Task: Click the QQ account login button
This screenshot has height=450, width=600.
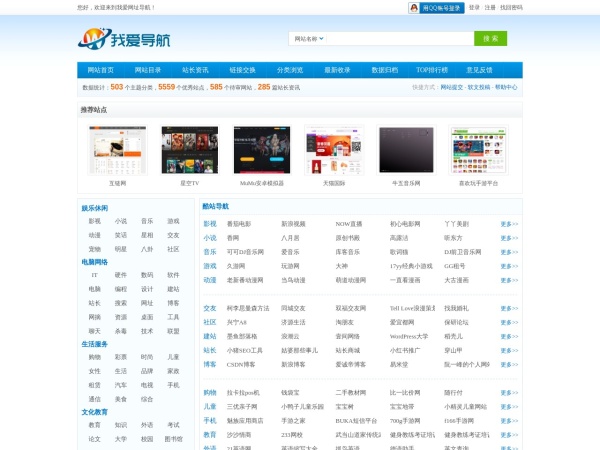Action: [435, 7]
